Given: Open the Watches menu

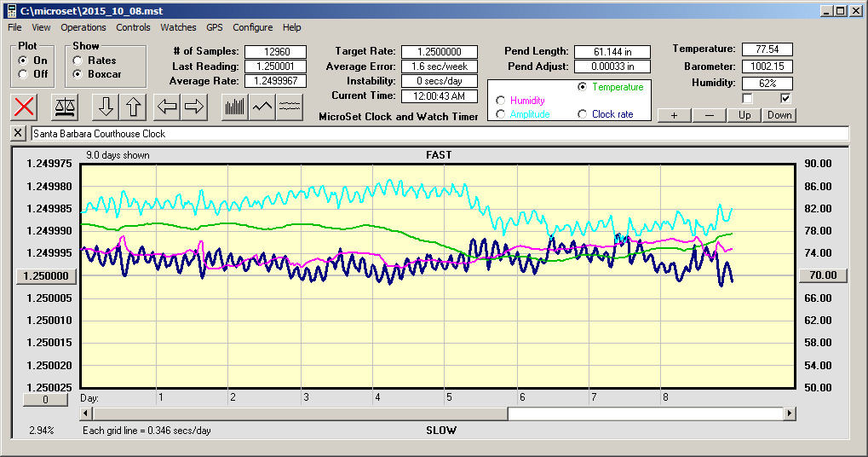Looking at the screenshot, I should tap(178, 27).
